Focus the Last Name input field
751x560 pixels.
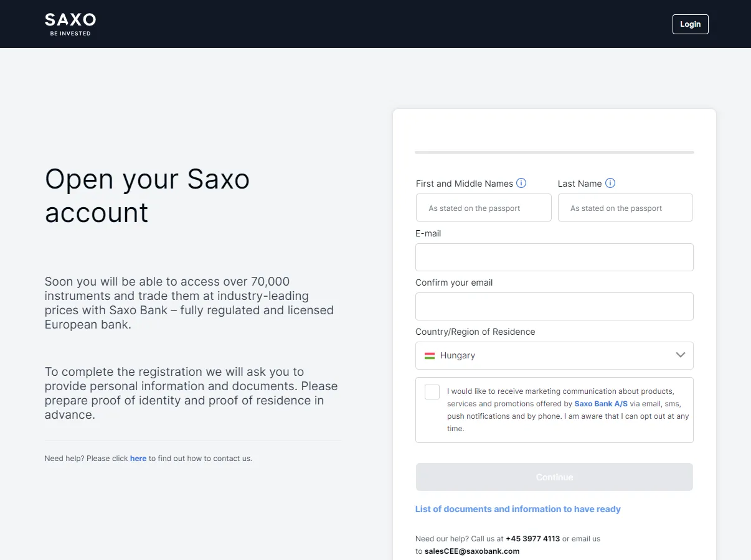pos(625,208)
